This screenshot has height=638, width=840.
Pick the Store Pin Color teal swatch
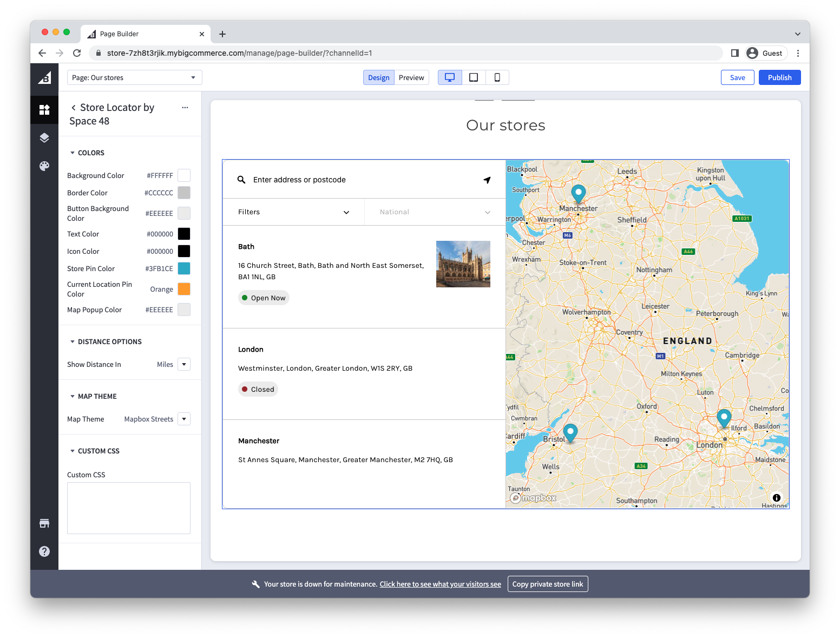click(184, 268)
